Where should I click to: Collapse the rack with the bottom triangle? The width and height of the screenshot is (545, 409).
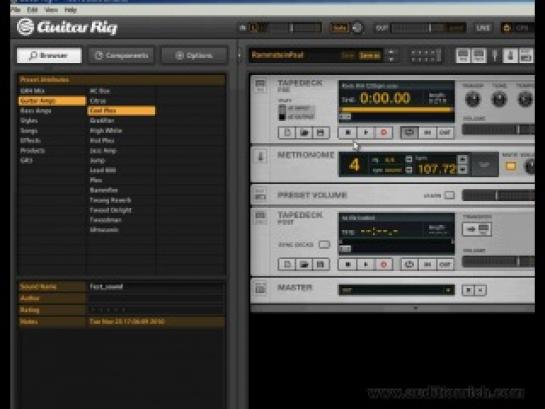pos(416,308)
